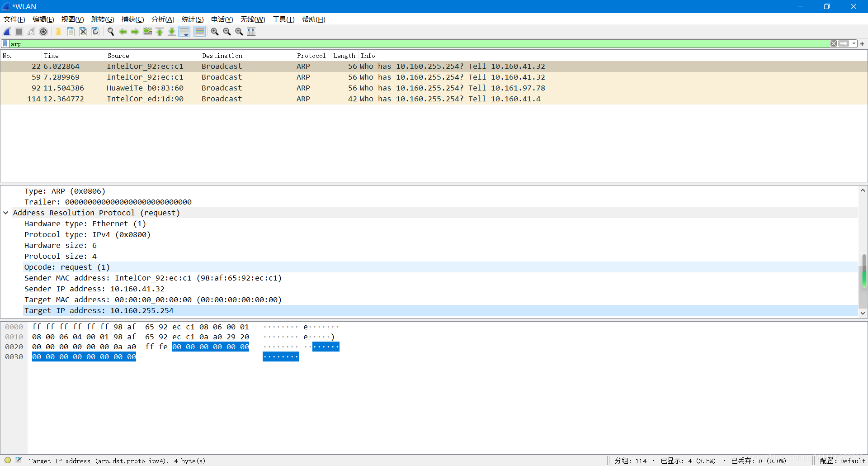
Task: Select packet 114 from IntelCor_ed:1d:90
Action: [434, 99]
